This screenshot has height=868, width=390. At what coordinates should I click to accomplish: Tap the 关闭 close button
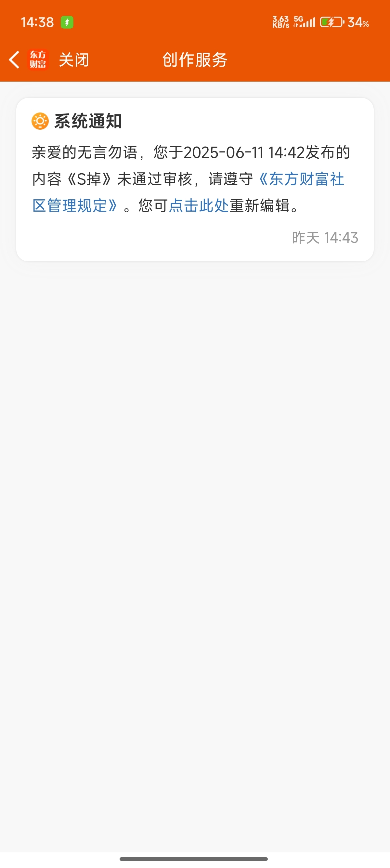74,60
